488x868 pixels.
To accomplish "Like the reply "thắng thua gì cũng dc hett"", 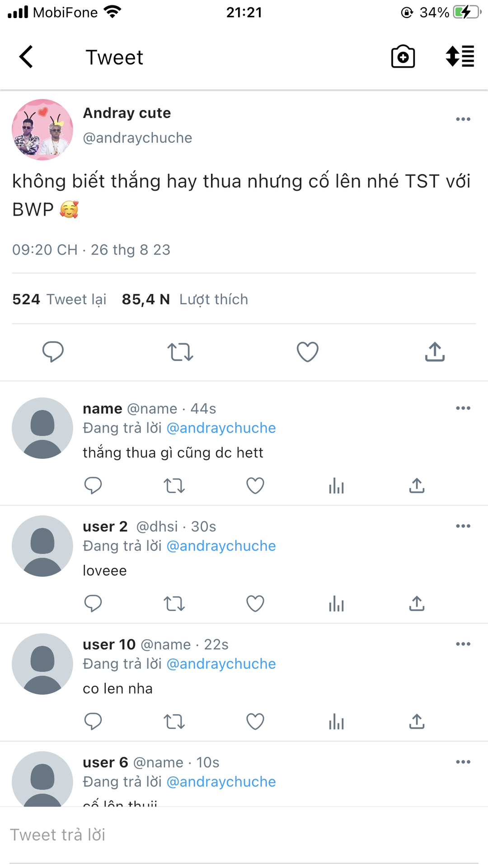I will tap(255, 486).
